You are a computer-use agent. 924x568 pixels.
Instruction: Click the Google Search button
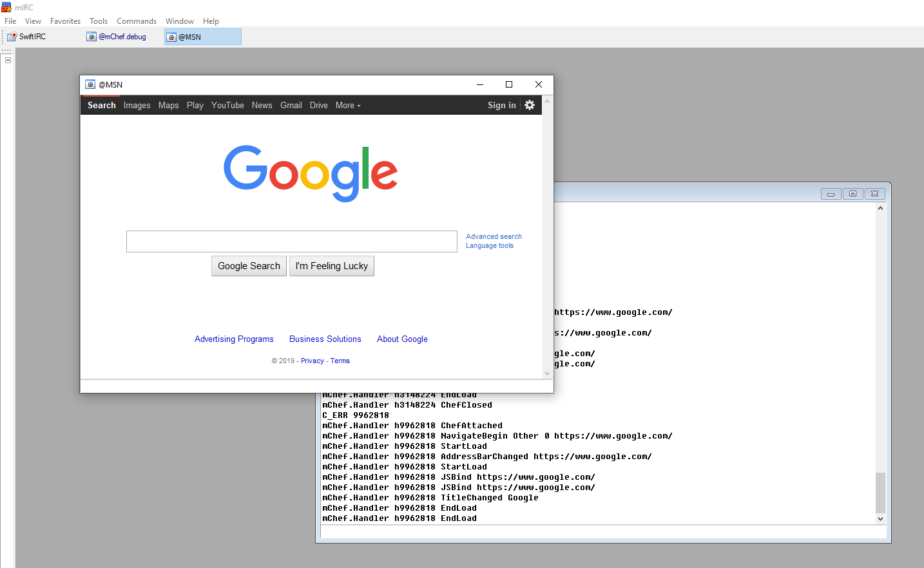[x=249, y=266]
